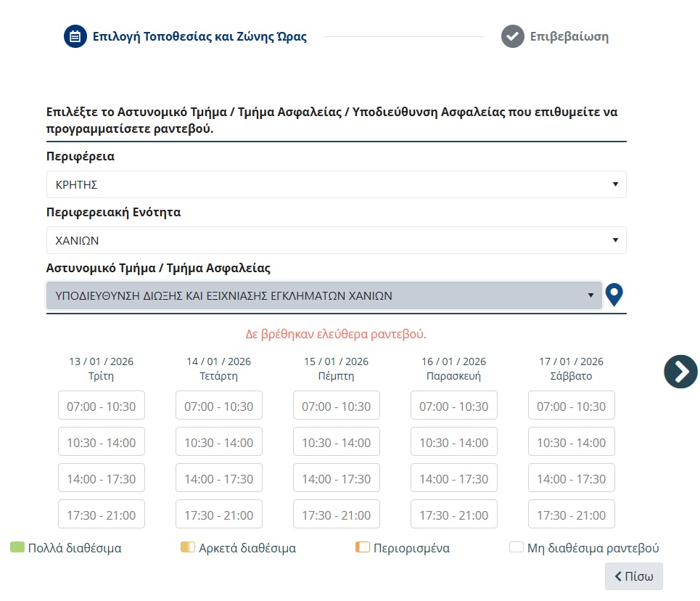700x601 pixels.
Task: Select Friday 16/01 slot 17:30 - 21:00
Action: 454,515
